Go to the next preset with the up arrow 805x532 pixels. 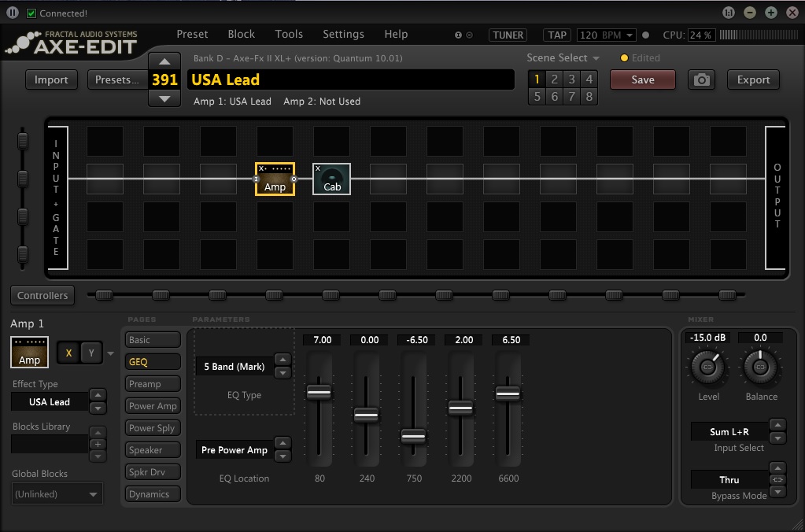pyautogui.click(x=164, y=61)
